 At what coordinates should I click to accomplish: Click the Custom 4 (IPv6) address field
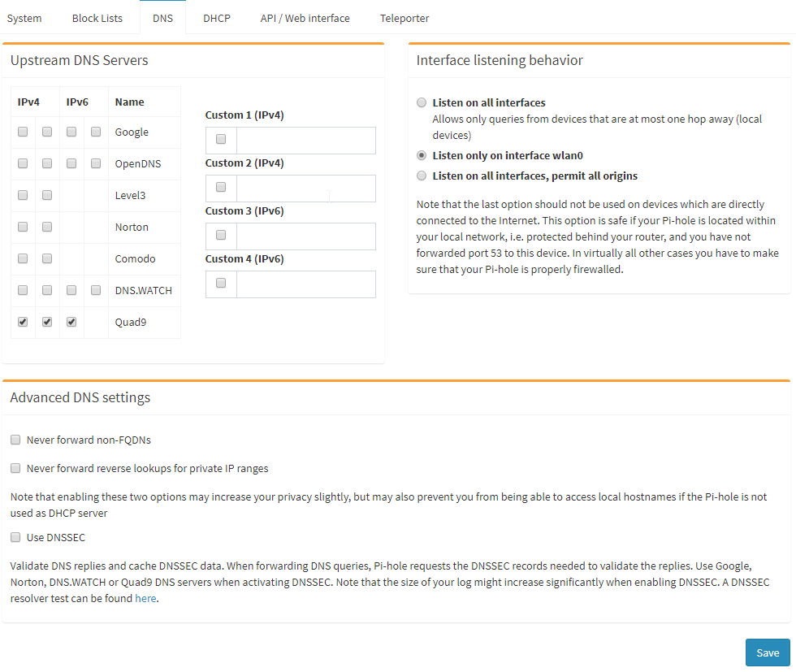click(306, 284)
